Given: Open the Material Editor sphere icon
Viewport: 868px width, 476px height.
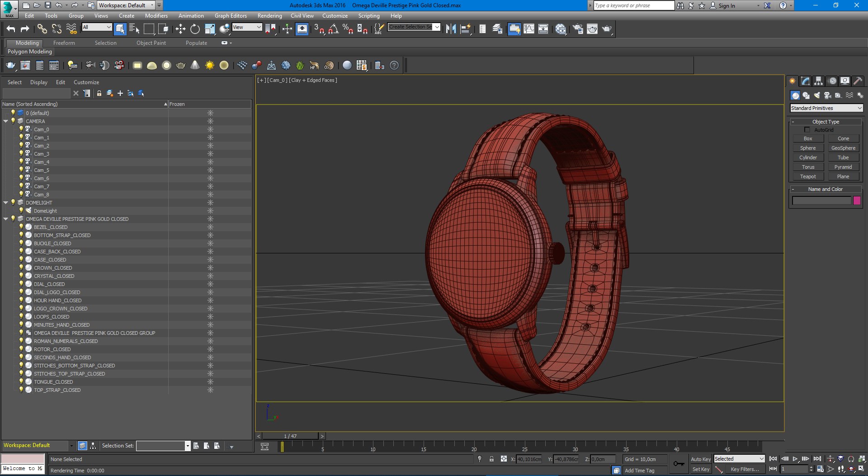Looking at the screenshot, I should [x=561, y=29].
